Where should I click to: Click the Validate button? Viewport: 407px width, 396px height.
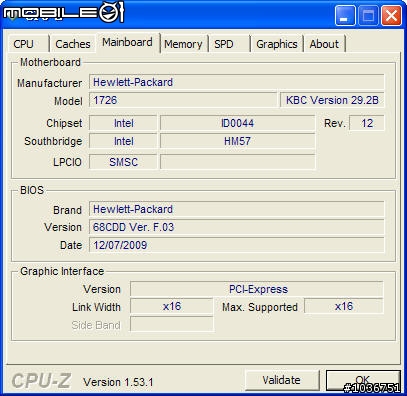(x=282, y=380)
